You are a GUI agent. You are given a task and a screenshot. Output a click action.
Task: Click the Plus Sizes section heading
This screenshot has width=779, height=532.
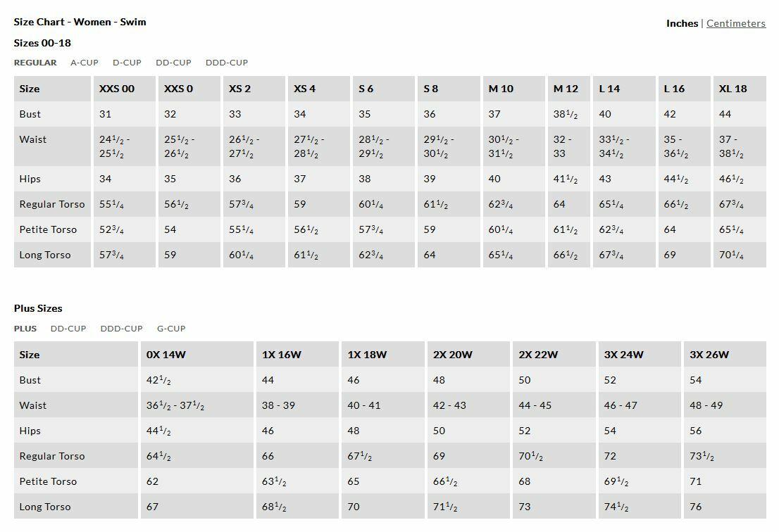click(x=38, y=308)
